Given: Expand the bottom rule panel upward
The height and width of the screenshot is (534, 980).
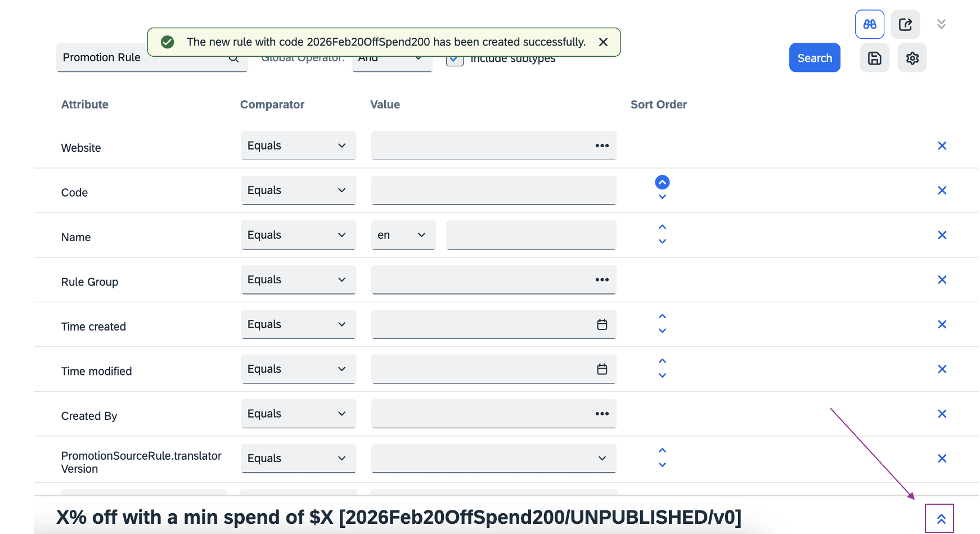Looking at the screenshot, I should pyautogui.click(x=941, y=519).
